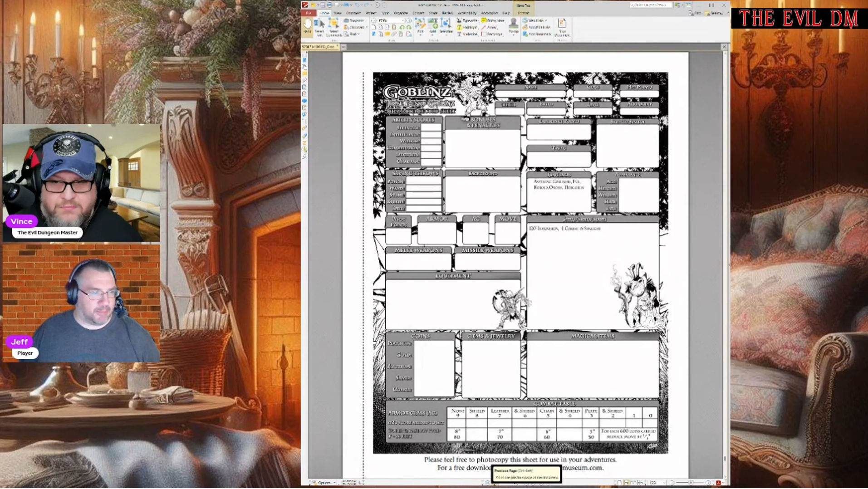Click the zoom in plus icon
Image resolution: width=868 pixels, height=489 pixels.
(409, 21)
